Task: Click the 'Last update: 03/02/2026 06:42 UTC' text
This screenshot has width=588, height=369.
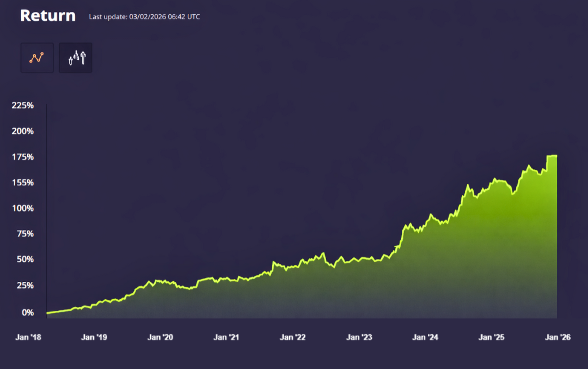Action: coord(144,17)
